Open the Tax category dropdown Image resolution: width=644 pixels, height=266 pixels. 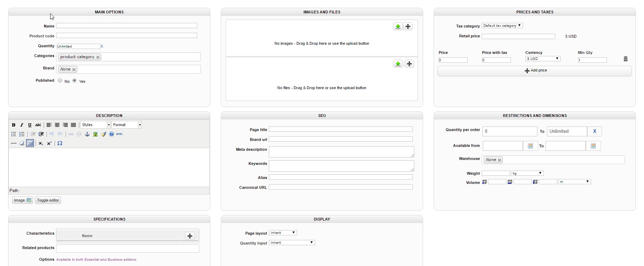(x=502, y=26)
